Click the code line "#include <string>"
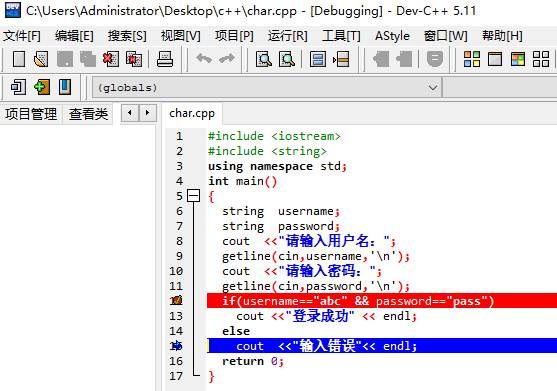557x391 pixels. coord(267,151)
